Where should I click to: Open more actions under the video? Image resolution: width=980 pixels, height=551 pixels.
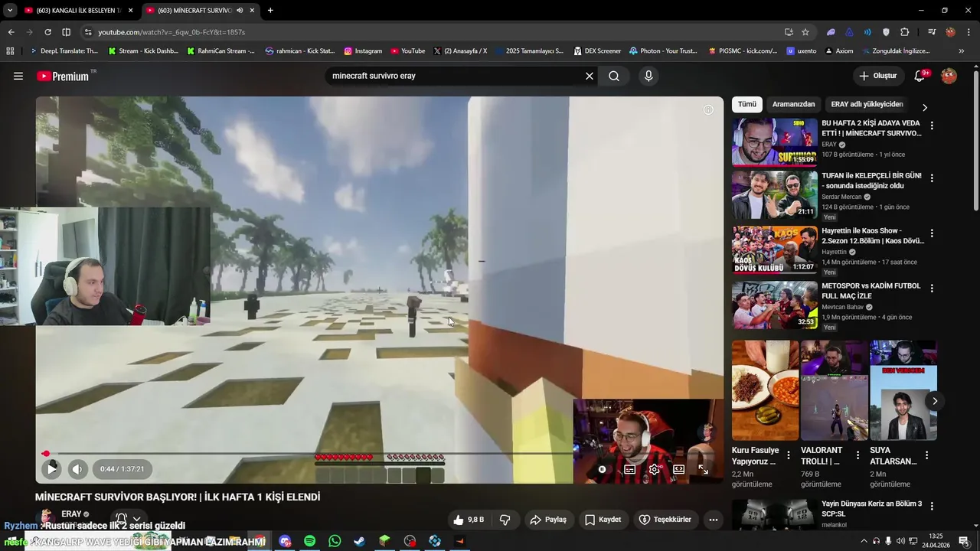[713, 520]
